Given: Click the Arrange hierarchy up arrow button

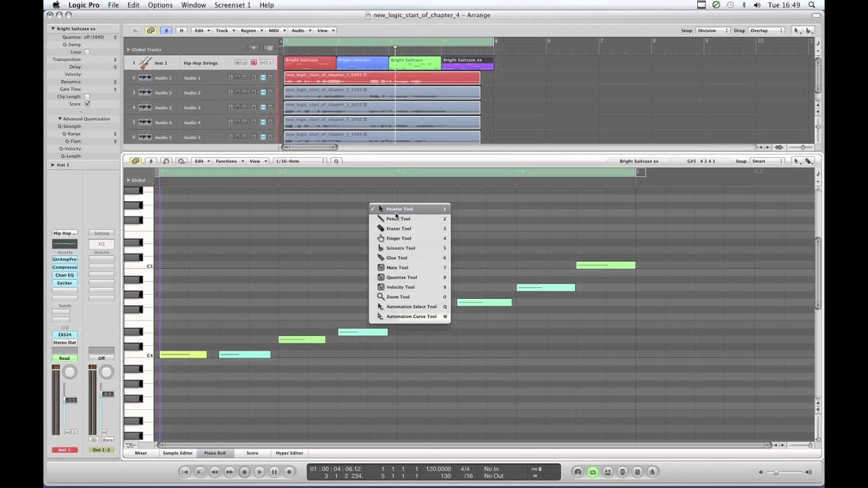Looking at the screenshot, I should (x=136, y=30).
